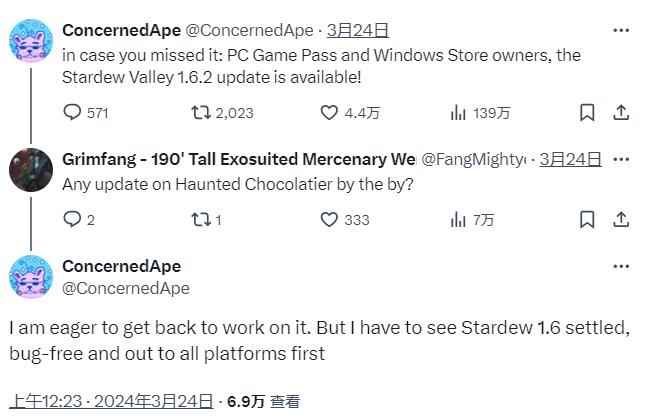Bookmark Grimfang's Haunted Chocolatier tweet
This screenshot has height=418, width=645.
[x=588, y=219]
